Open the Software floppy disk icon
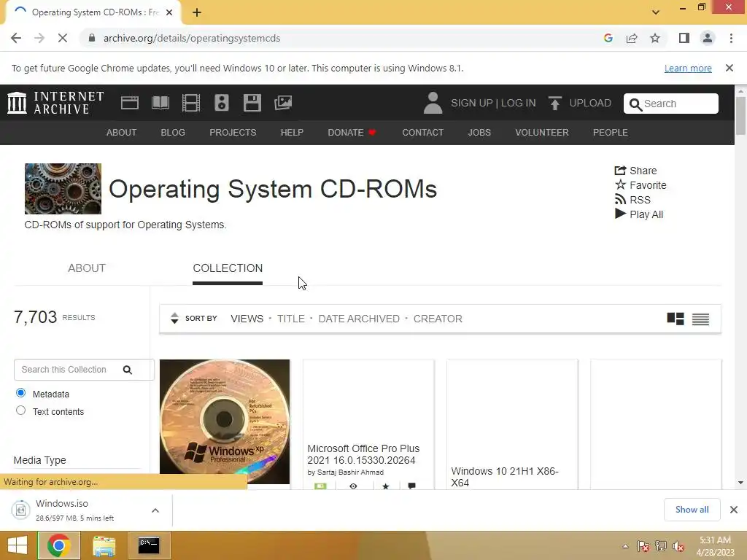747x560 pixels. [x=252, y=103]
